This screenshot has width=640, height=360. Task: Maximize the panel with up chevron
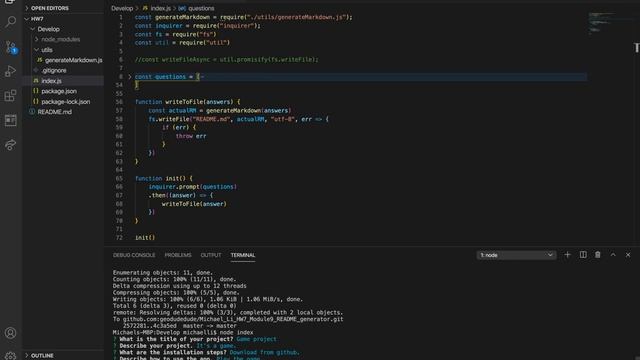(613, 255)
